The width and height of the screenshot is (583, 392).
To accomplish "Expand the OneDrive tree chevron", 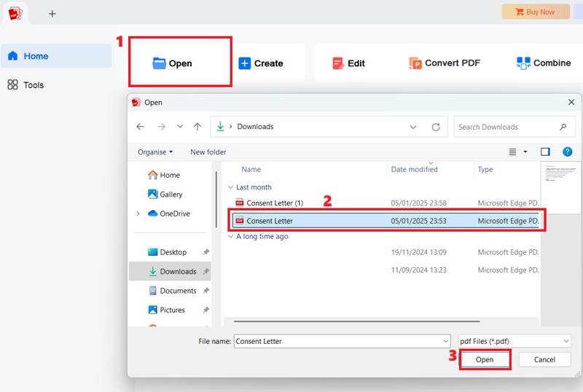I will pyautogui.click(x=138, y=213).
